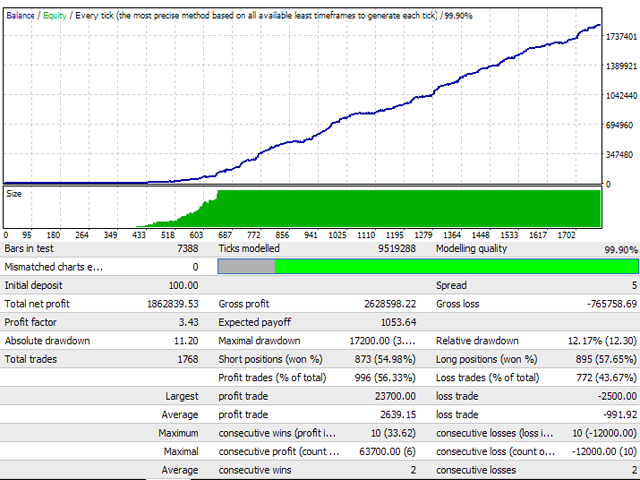This screenshot has width=640, height=480.
Task: Select Total trades value 1768
Action: point(188,359)
